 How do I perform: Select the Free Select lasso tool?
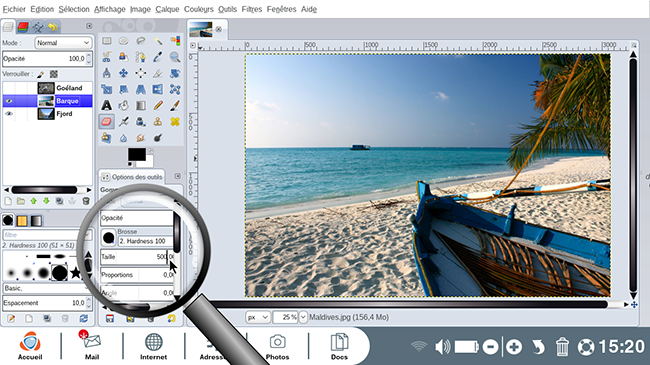141,41
